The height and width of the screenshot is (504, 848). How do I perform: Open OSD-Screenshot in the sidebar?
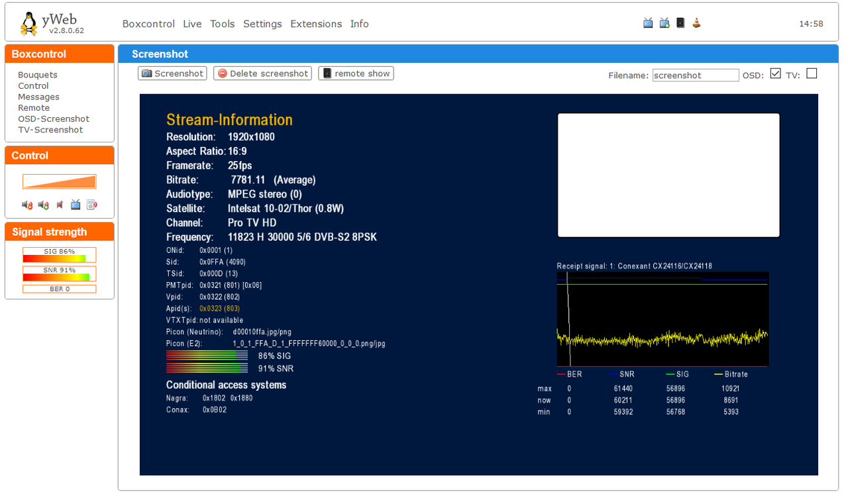click(54, 119)
